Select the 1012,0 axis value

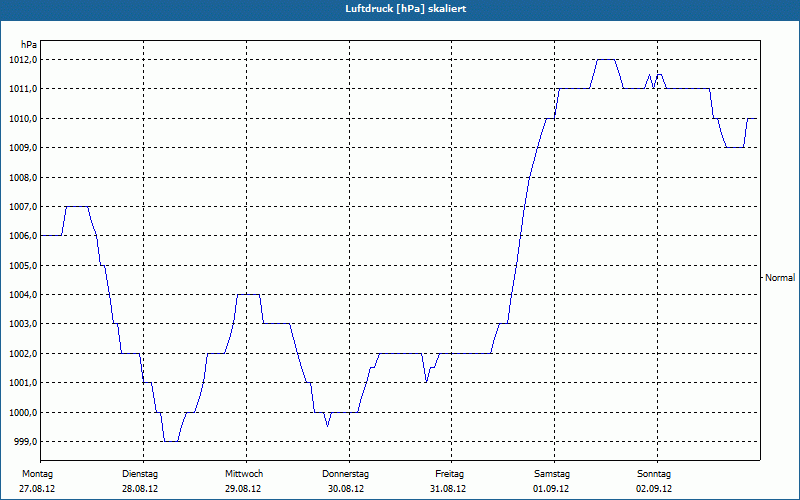click(x=23, y=60)
